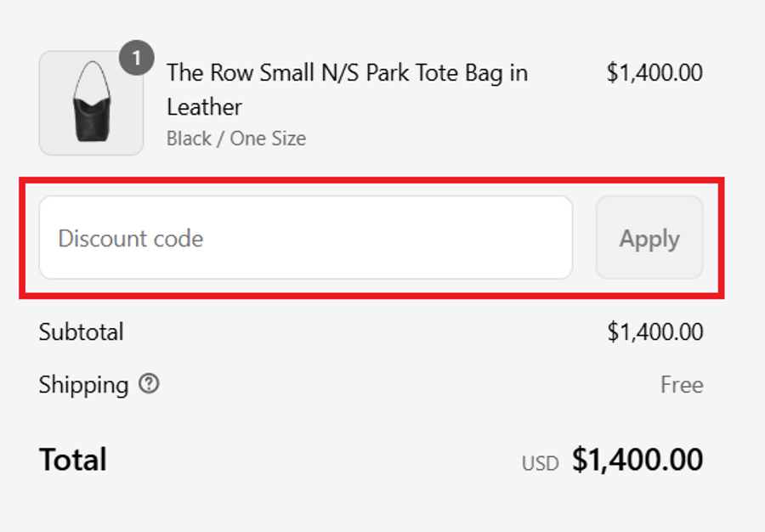Image resolution: width=765 pixels, height=532 pixels.
Task: Click the Shipping label text
Action: click(x=83, y=385)
